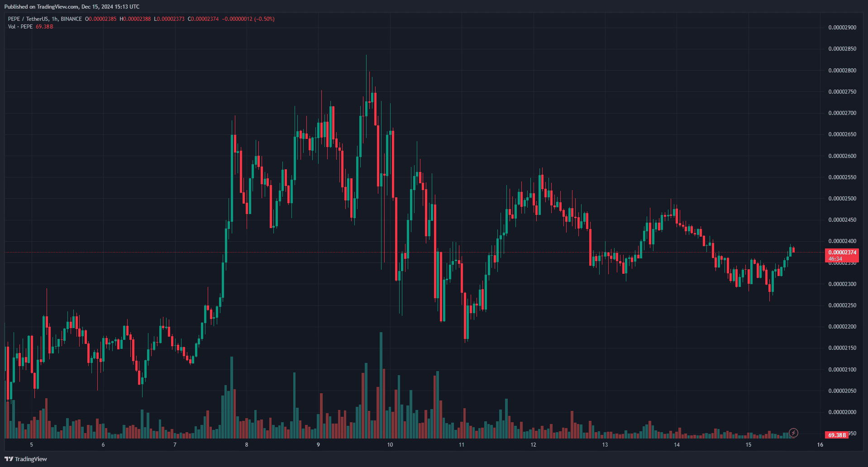Click the price change −0.50% text
The width and height of the screenshot is (868, 467).
[265, 19]
